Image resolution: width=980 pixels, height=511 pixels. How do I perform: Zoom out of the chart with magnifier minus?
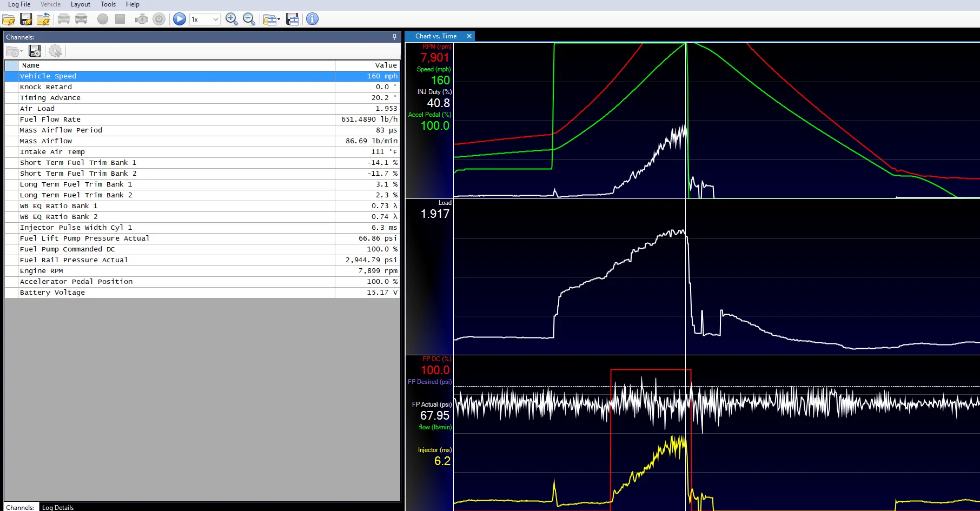(249, 19)
